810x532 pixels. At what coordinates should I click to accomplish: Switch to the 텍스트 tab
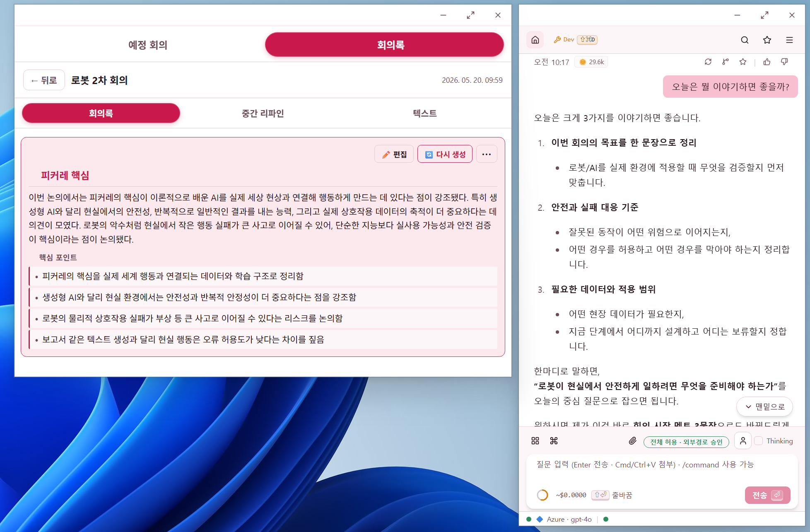425,113
